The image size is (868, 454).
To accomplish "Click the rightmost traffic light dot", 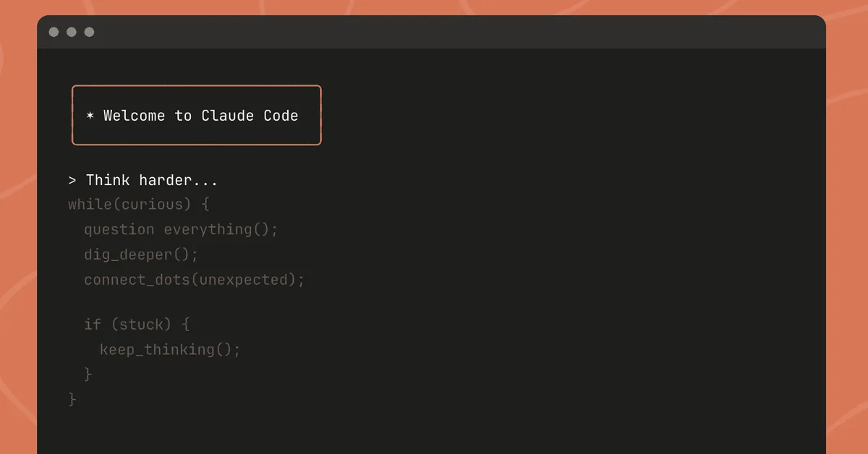I will tap(88, 32).
